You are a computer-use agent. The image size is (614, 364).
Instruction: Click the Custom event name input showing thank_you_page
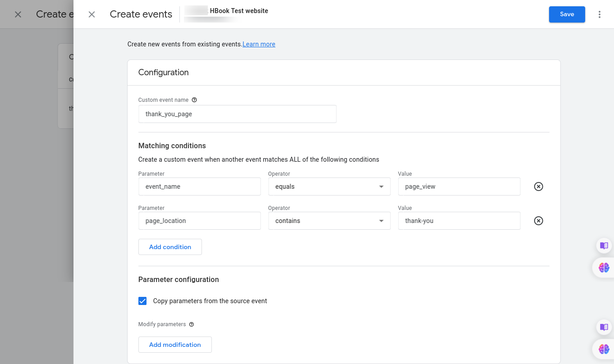pyautogui.click(x=237, y=114)
